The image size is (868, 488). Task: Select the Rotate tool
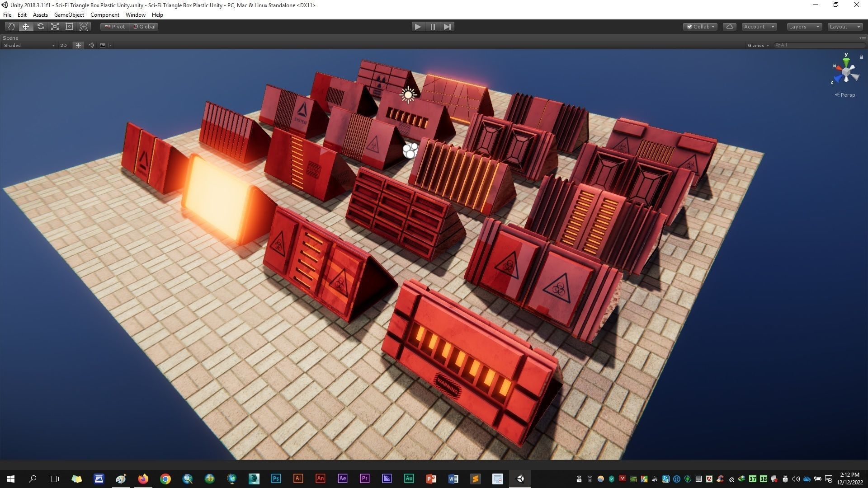pos(40,27)
